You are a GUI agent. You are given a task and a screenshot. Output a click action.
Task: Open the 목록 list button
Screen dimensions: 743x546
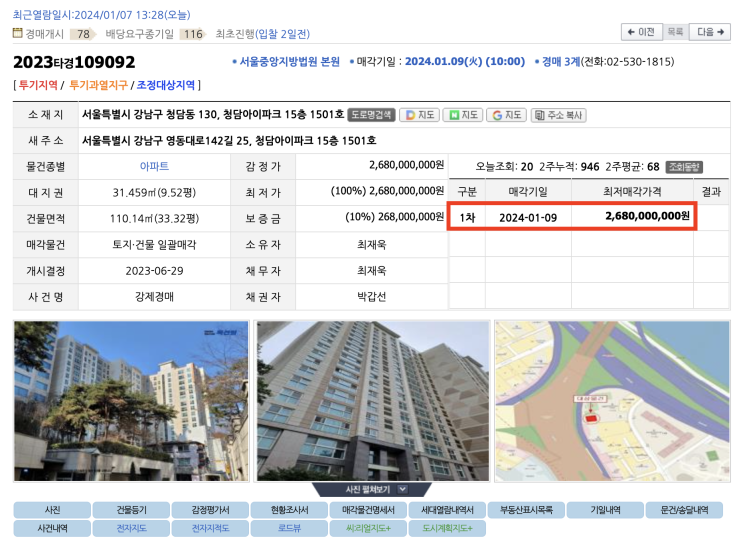pyautogui.click(x=675, y=32)
